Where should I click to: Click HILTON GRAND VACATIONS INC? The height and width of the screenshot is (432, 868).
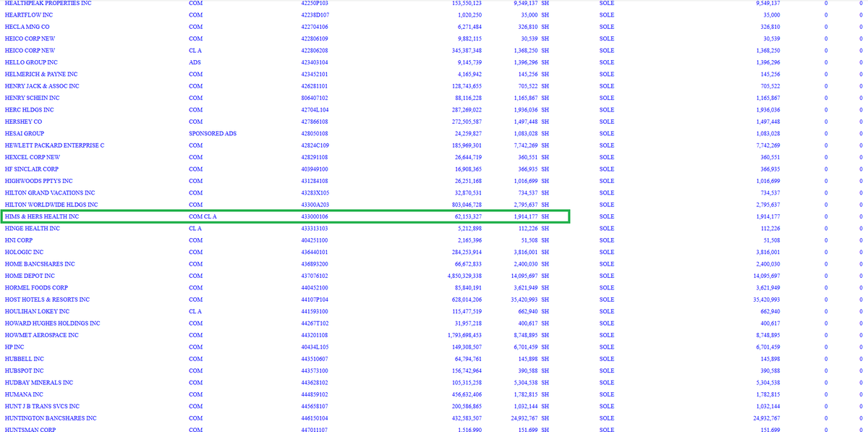(x=49, y=192)
